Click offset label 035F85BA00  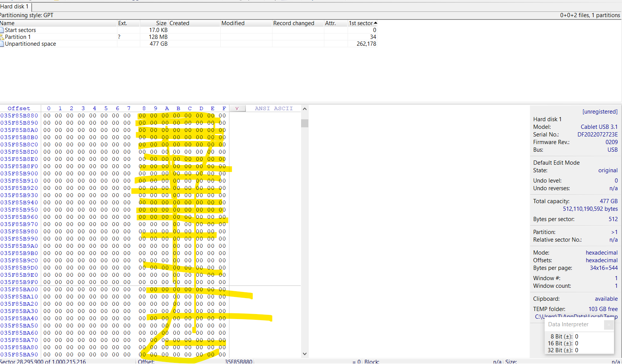19,289
